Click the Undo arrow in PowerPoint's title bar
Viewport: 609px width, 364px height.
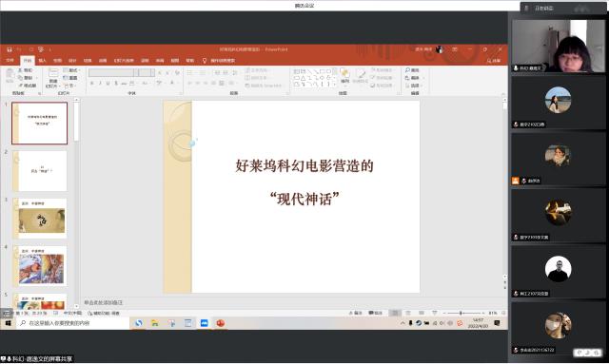[x=19, y=49]
